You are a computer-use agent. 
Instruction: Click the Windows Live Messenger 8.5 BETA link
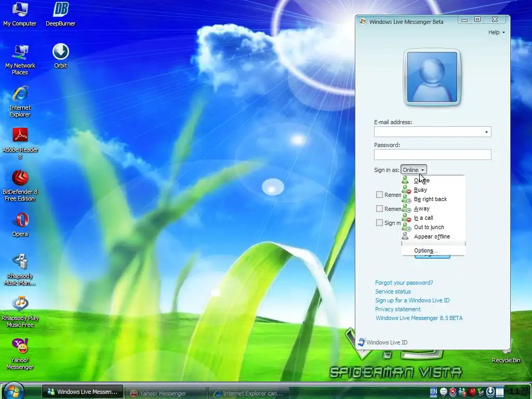click(419, 318)
